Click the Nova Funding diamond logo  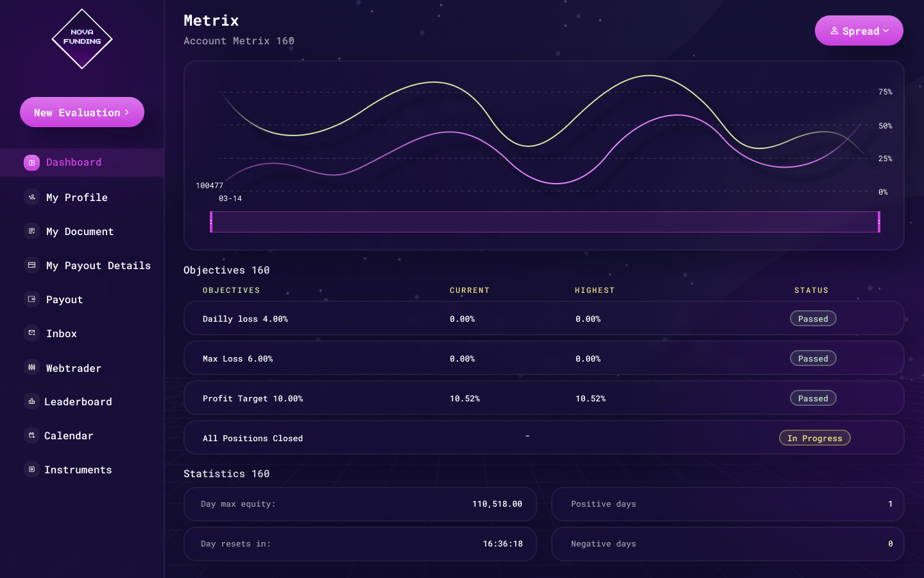click(82, 39)
